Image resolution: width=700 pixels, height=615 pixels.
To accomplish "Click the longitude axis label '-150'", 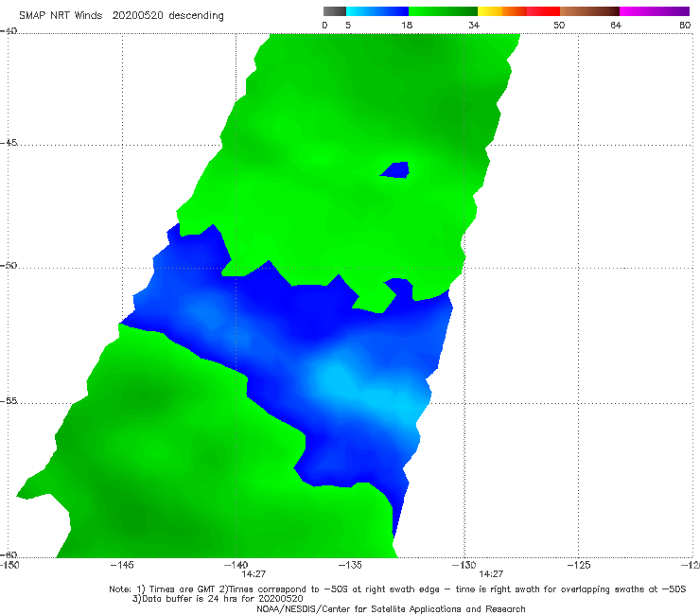I will 9,566.
